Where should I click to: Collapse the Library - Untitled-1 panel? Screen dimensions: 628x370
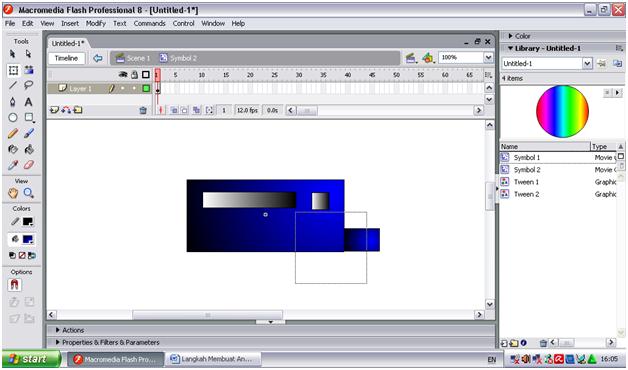click(511, 48)
